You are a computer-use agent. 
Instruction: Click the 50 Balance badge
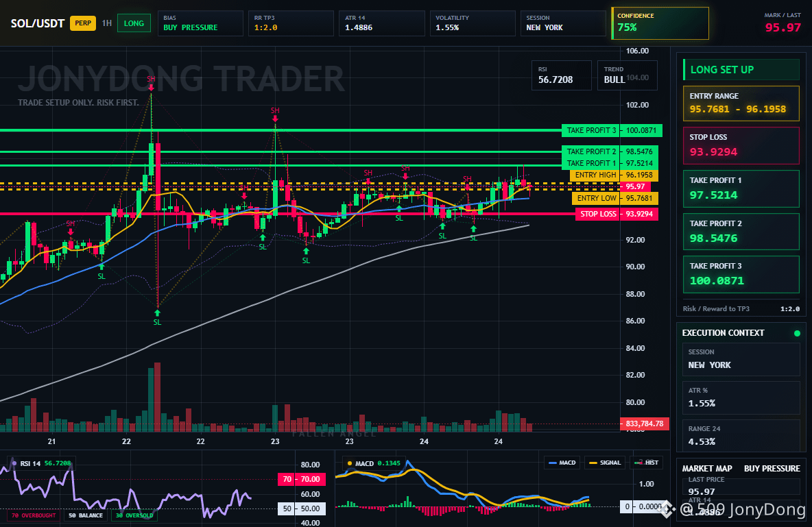(x=86, y=515)
